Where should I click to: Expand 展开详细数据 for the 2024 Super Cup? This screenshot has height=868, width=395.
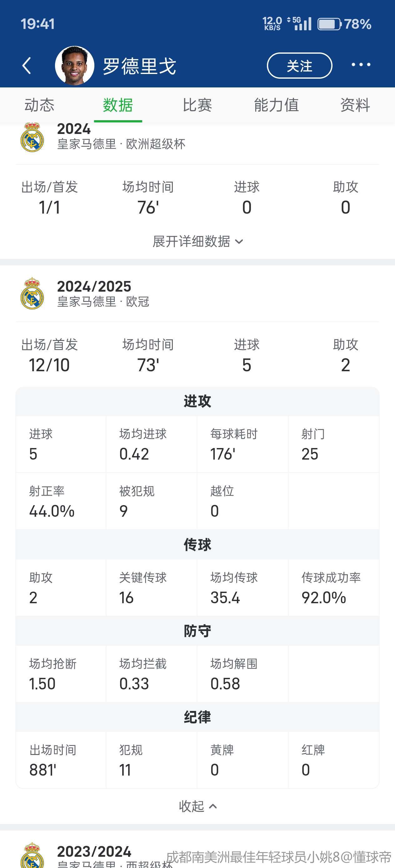197,241
